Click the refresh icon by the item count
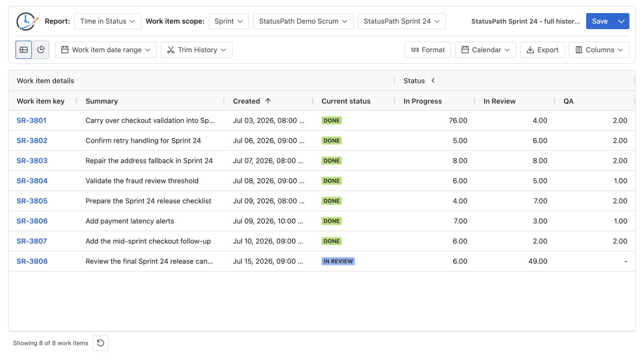Viewport: 644px width, 362px height. (101, 343)
